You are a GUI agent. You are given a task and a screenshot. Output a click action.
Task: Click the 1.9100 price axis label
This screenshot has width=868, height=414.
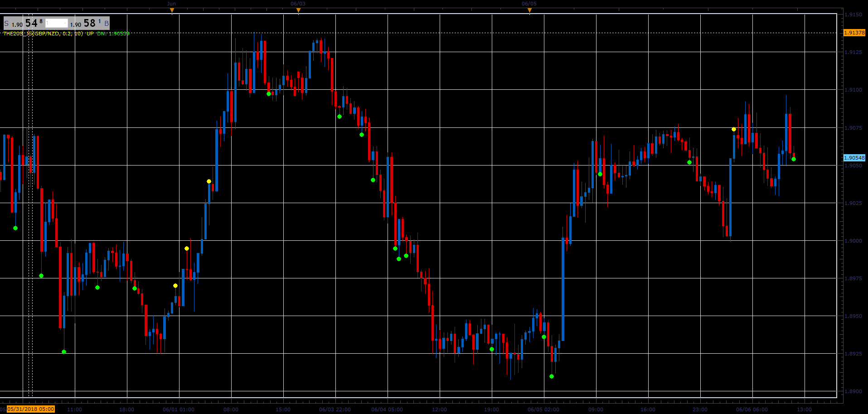[853, 90]
